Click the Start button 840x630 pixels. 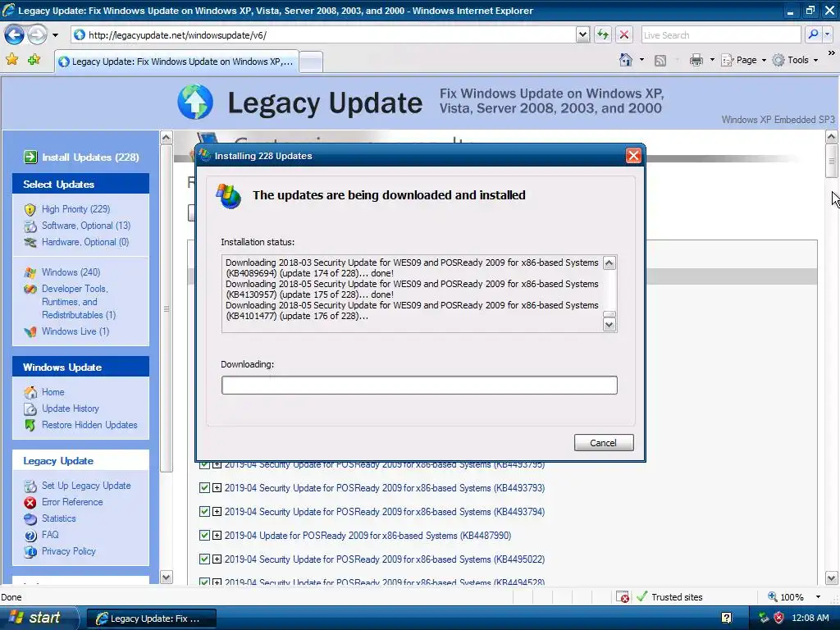38,618
